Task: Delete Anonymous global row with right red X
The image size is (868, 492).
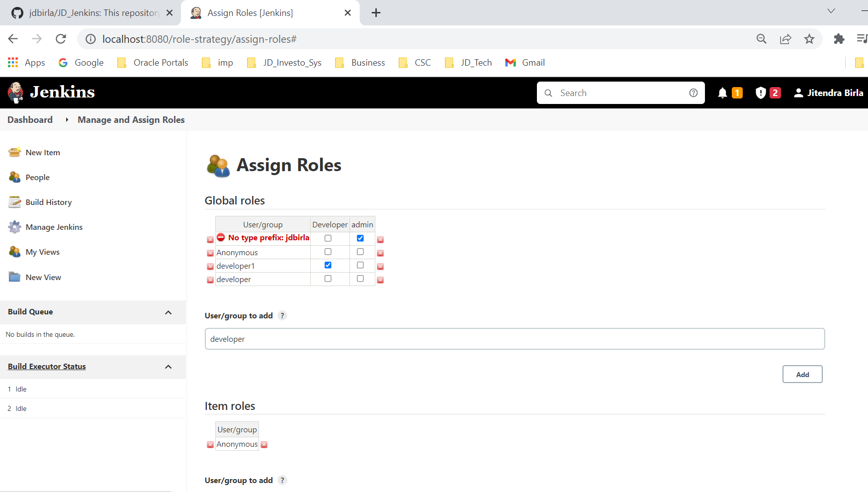Action: pos(380,253)
